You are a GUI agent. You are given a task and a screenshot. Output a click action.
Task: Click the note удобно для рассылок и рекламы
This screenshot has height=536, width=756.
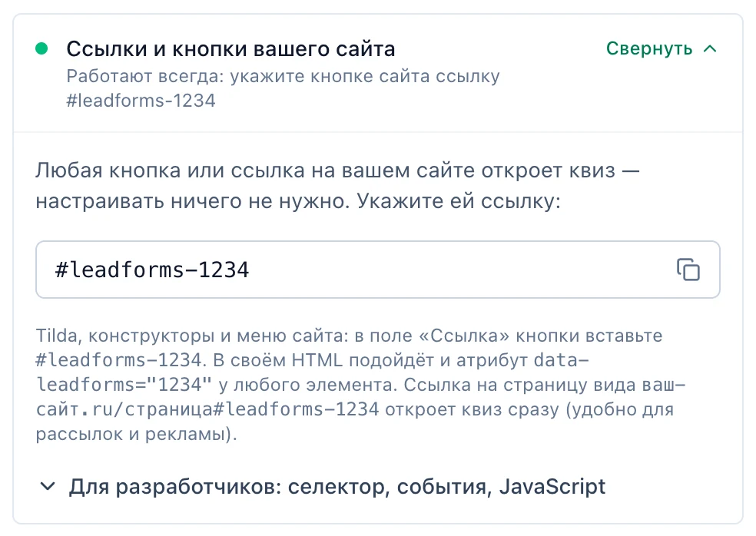(355, 422)
